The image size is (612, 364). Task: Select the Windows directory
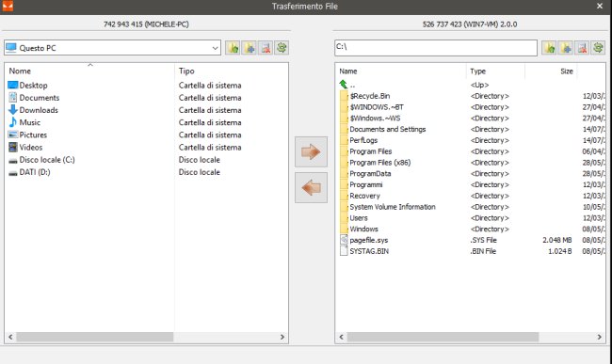[x=363, y=229]
